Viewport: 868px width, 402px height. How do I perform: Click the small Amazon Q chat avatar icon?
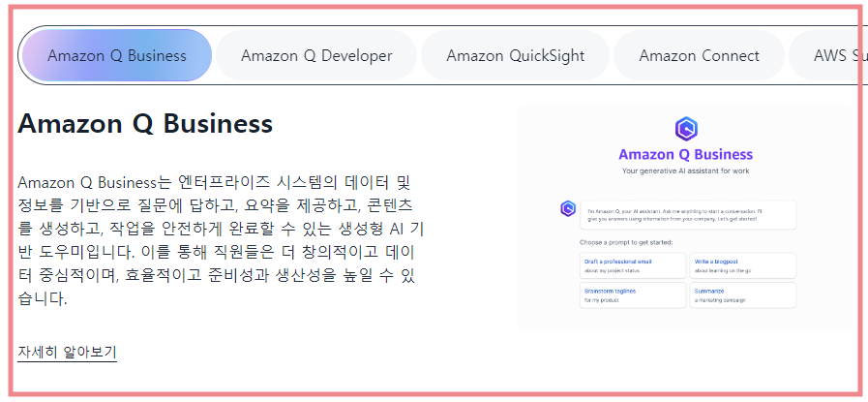click(x=567, y=208)
